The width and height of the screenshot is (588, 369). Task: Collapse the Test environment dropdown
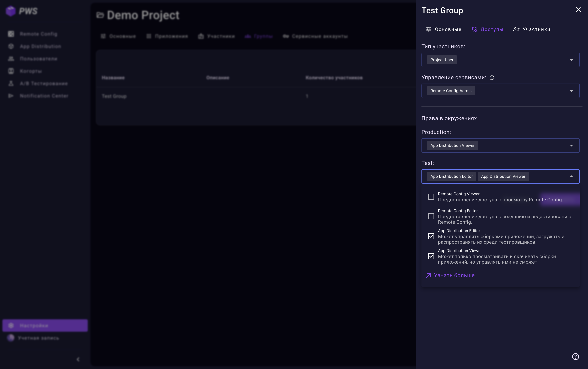click(571, 176)
